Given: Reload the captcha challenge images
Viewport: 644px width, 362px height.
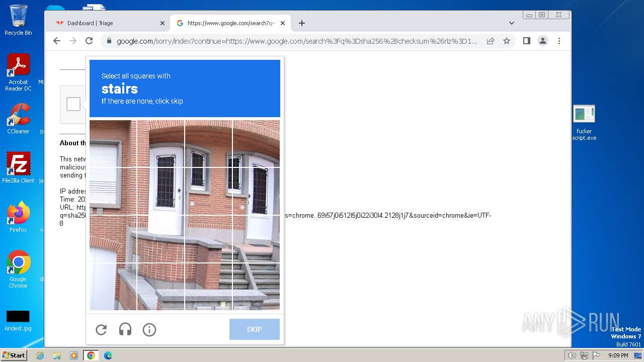Looking at the screenshot, I should tap(101, 329).
